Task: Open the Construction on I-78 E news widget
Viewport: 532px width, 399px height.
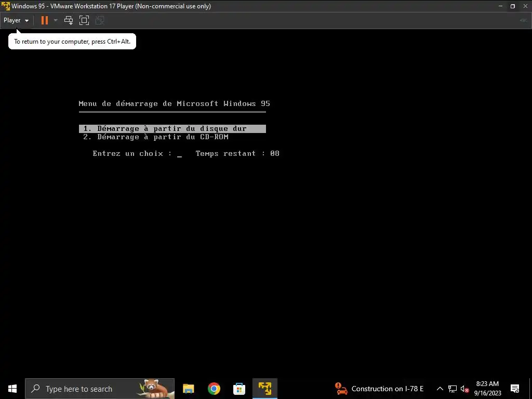Action: (x=379, y=389)
